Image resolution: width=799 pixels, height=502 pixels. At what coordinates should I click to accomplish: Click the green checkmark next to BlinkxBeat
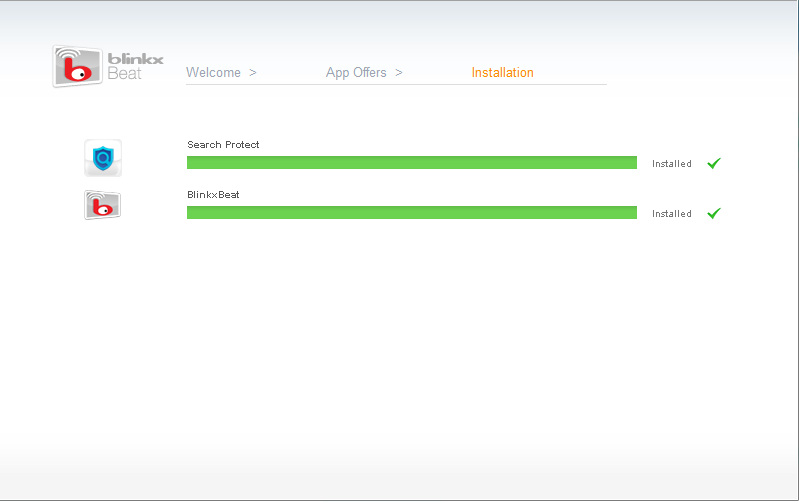714,213
